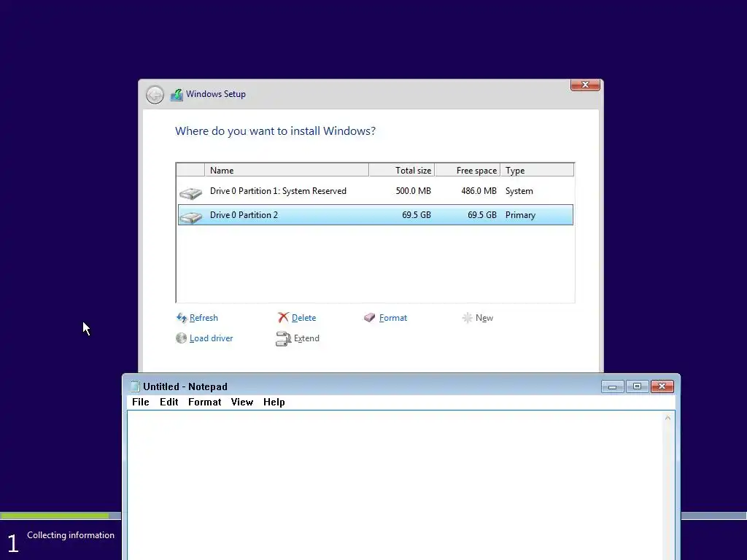This screenshot has height=560, width=747.
Task: Delete the selected partition
Action: 303,318
